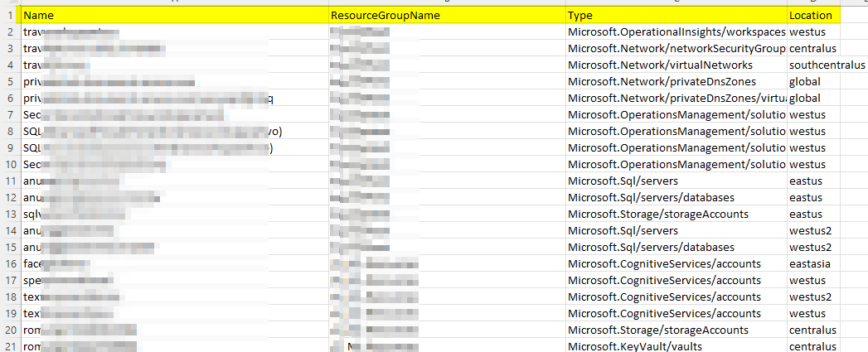The image size is (868, 352).
Task: Click row header number 21
Action: (x=10, y=346)
